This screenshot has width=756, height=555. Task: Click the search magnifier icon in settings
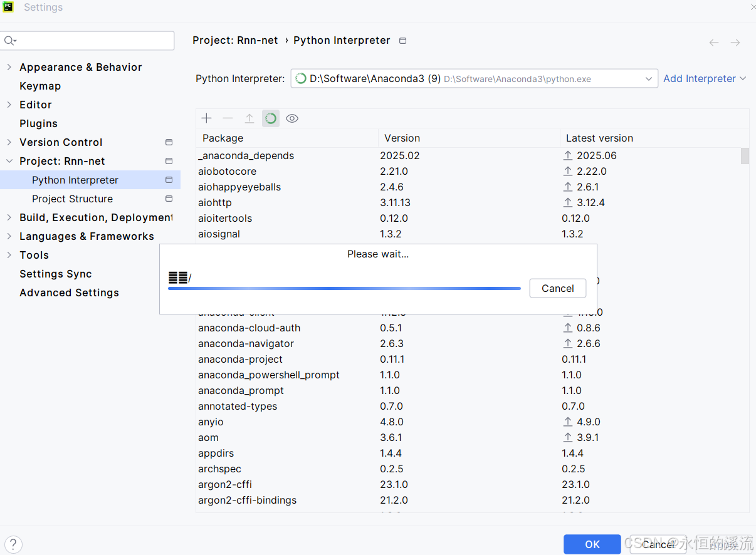click(9, 41)
